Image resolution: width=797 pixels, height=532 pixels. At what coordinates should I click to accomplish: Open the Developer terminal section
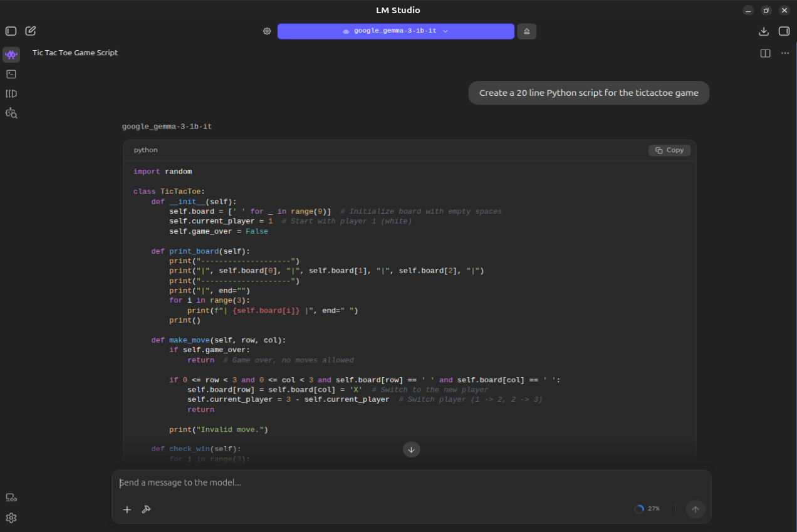pos(11,74)
